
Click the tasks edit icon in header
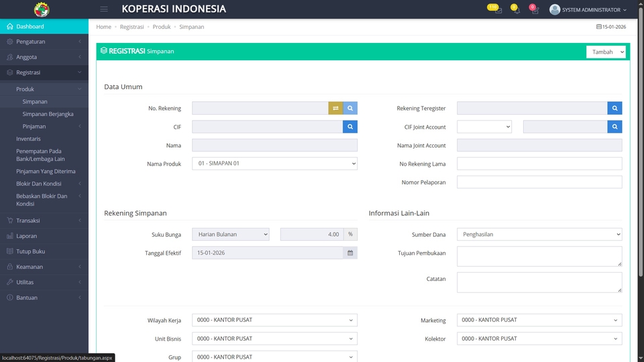click(x=535, y=11)
